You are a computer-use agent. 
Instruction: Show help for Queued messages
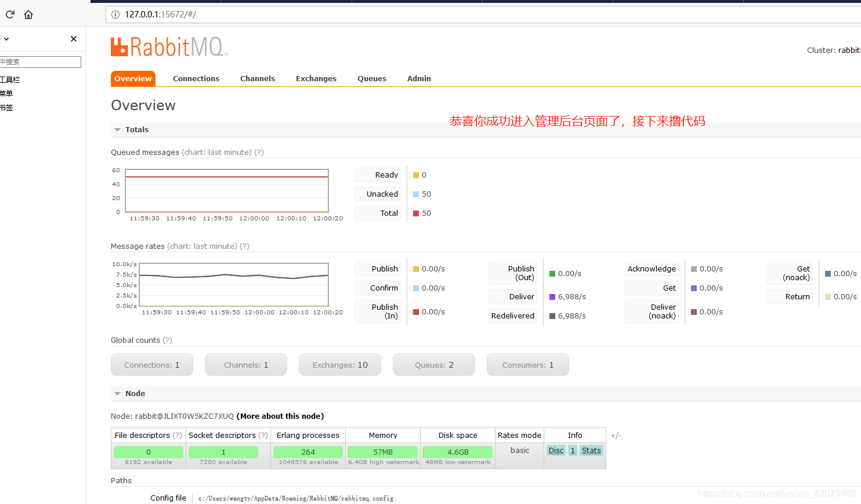[259, 153]
